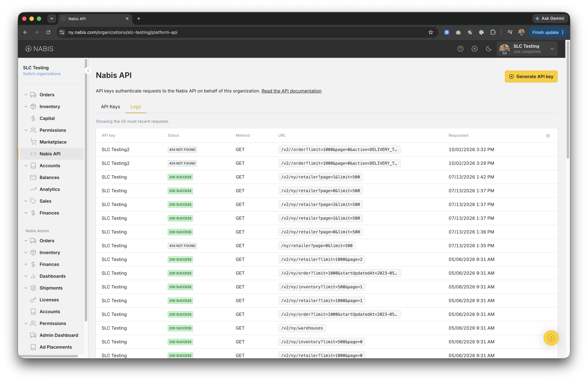This screenshot has width=588, height=382.
Task: Click 404 NOT FOUND badge at 3:32 PM row
Action: [182, 149]
